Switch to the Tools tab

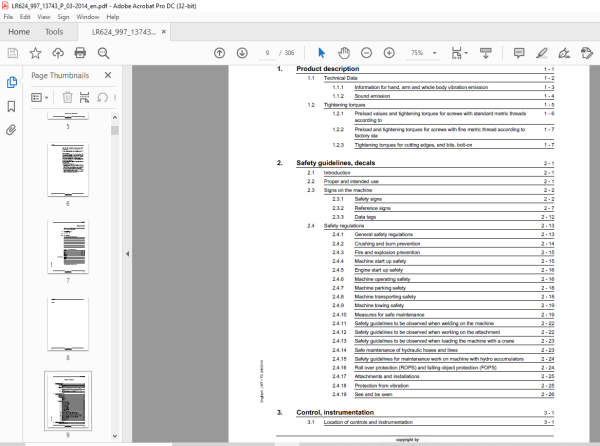point(54,32)
